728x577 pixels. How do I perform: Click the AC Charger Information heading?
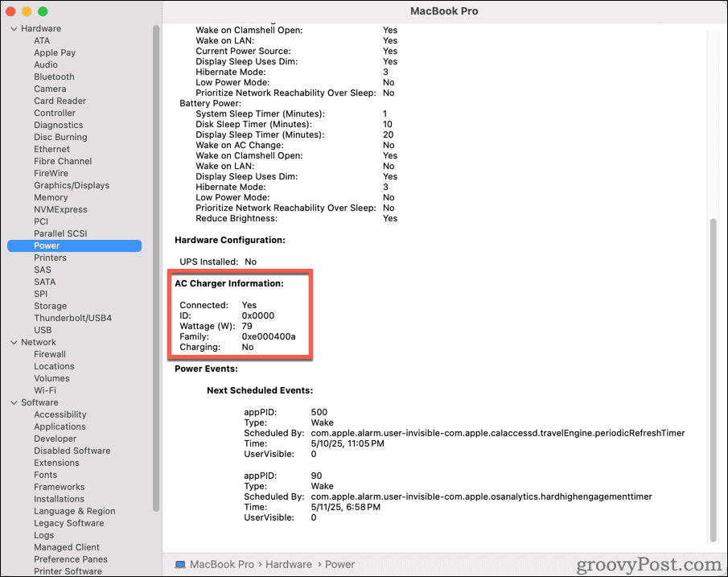click(229, 283)
